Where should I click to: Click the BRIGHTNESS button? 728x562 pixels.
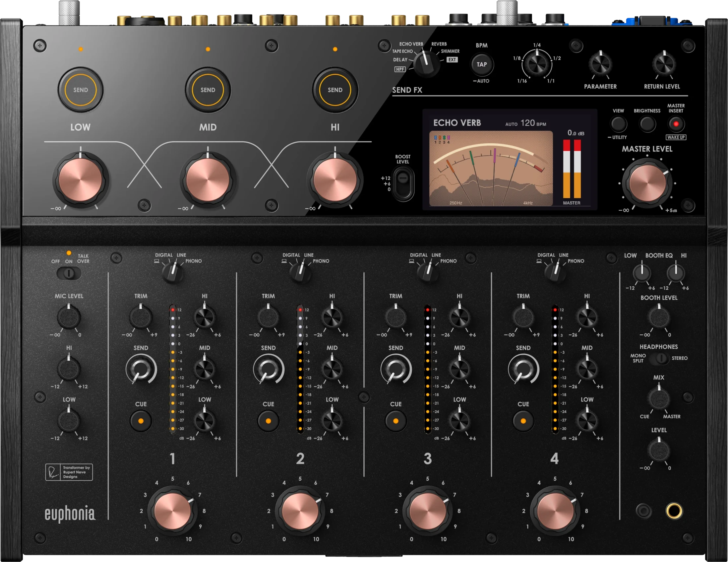[647, 124]
